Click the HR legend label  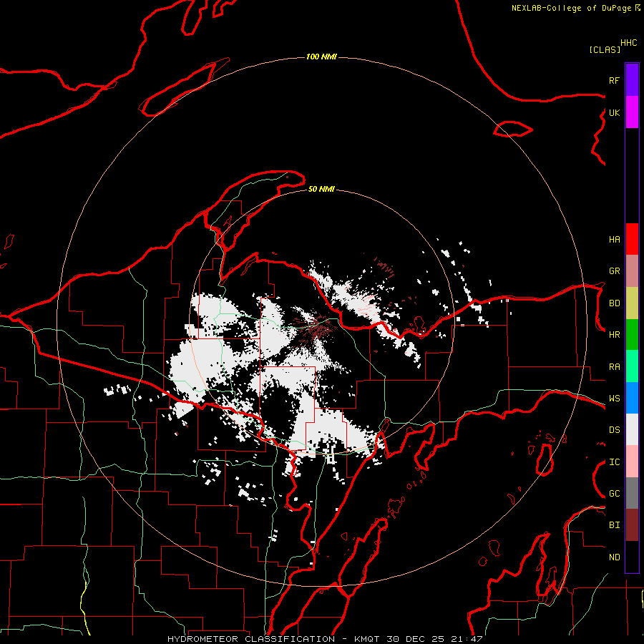[x=615, y=335]
